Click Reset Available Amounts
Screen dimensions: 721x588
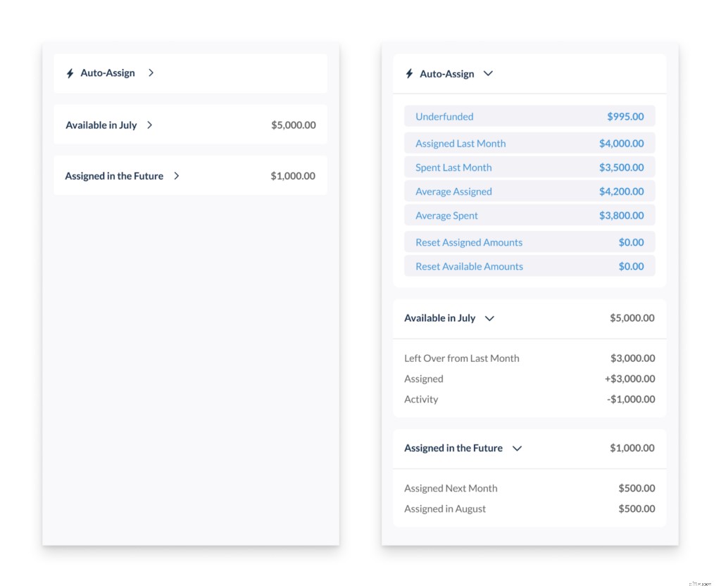coord(529,266)
